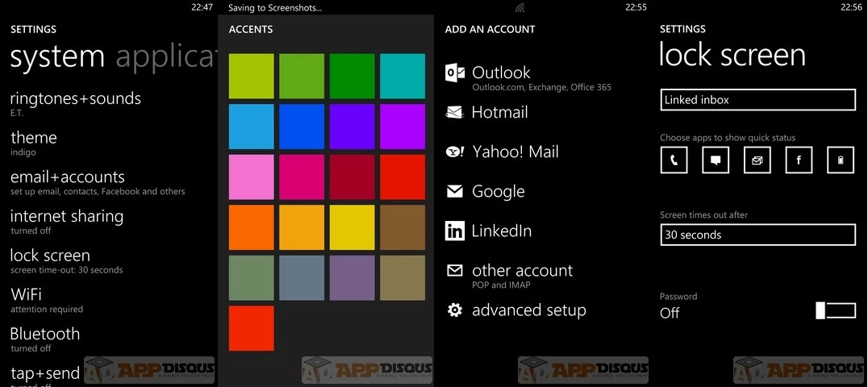Screen dimensions: 868x387
Task: Open advanced setup gear icon
Action: click(x=454, y=310)
